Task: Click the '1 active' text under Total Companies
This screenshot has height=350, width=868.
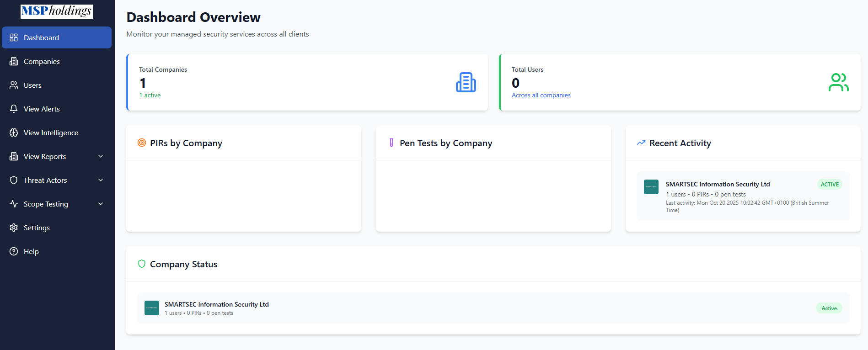Action: (150, 95)
